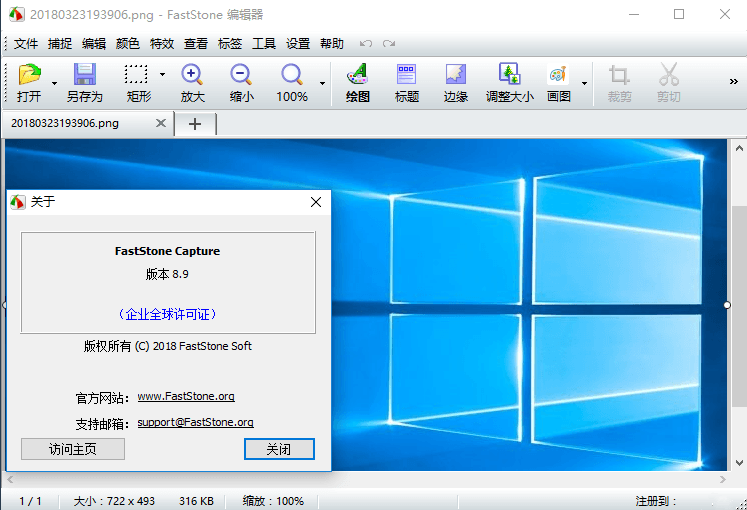Open the 颜色 menu

(x=128, y=44)
